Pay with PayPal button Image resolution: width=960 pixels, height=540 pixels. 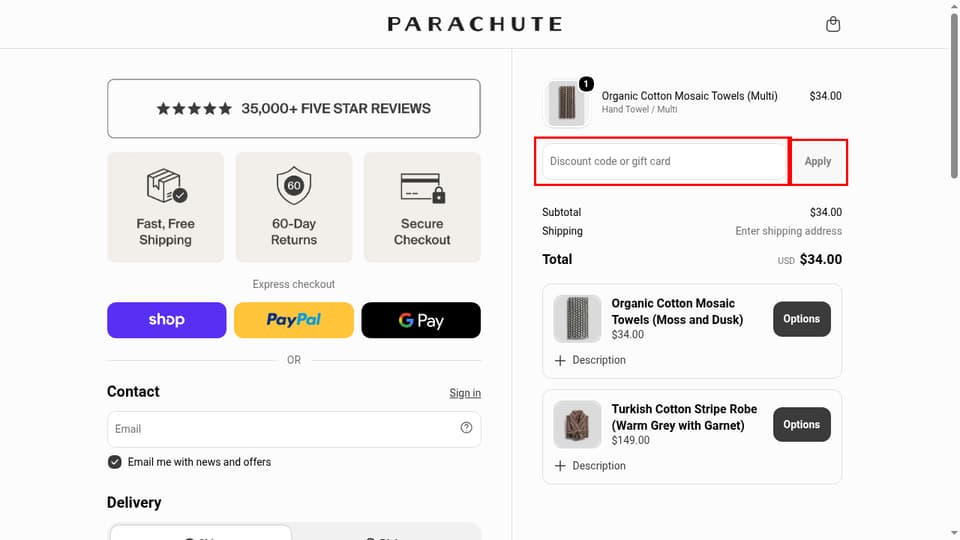coord(294,320)
